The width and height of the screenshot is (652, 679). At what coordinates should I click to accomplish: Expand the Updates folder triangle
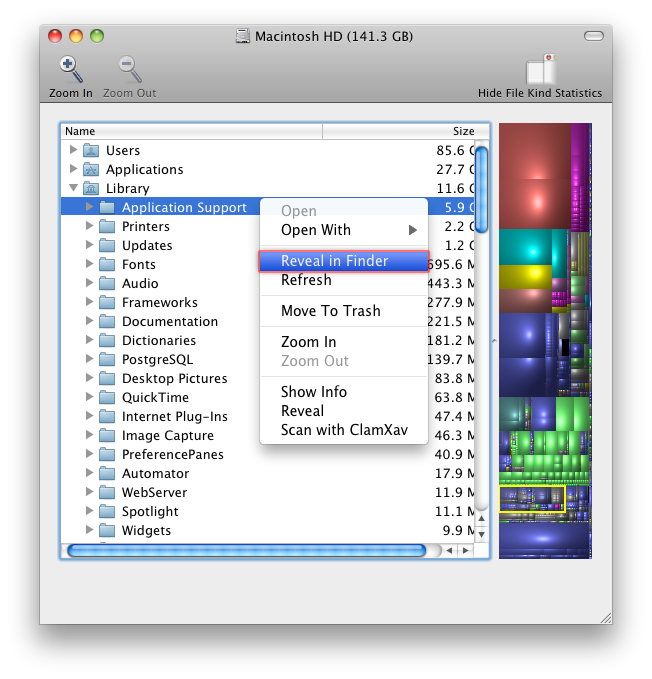point(89,245)
